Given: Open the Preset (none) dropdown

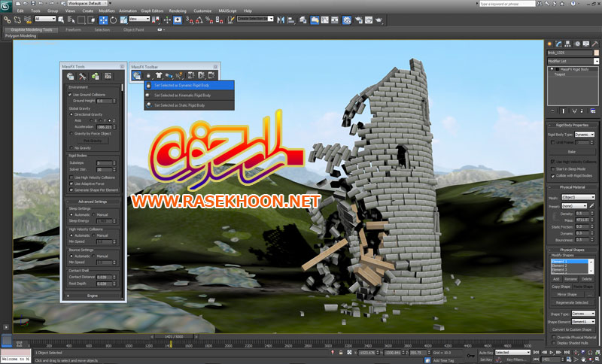Looking at the screenshot, I should pyautogui.click(x=574, y=206).
